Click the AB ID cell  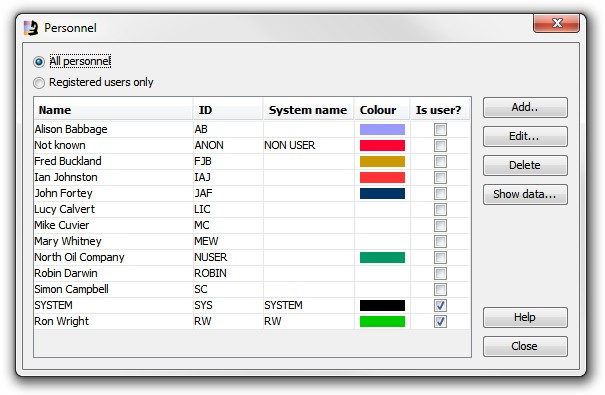(x=228, y=129)
